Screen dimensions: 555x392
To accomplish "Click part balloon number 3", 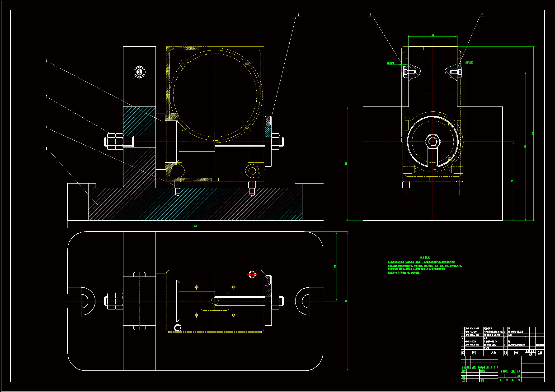I will pyautogui.click(x=47, y=96).
